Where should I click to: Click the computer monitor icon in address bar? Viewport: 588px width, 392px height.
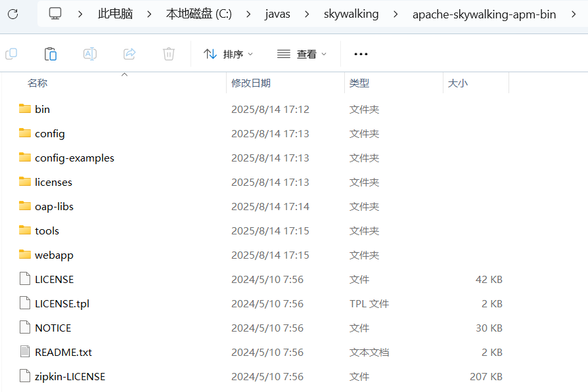pos(55,14)
